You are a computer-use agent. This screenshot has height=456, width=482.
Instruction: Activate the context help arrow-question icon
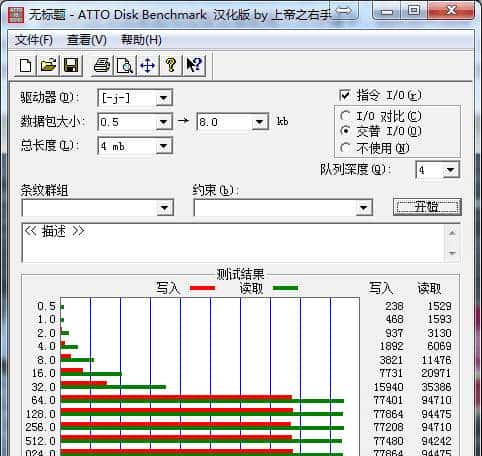(x=194, y=65)
